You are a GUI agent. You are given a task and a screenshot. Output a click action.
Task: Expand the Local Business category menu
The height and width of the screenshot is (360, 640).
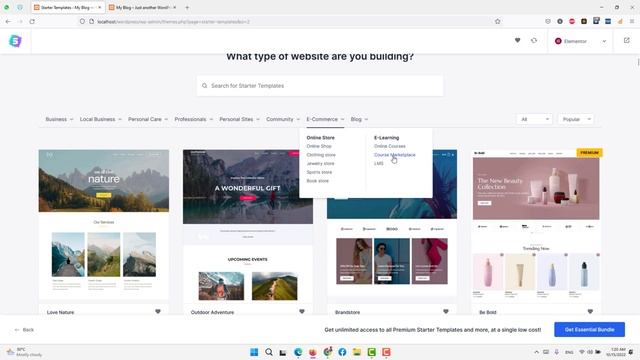pyautogui.click(x=100, y=119)
